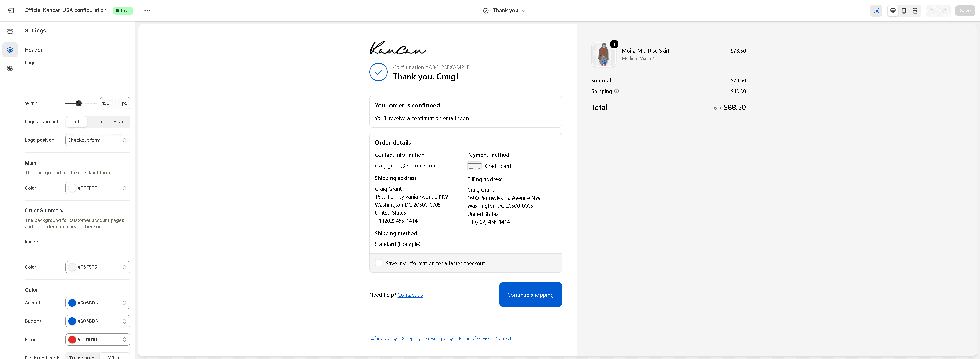Select the Settings gear icon in sidebar
Viewport: 980px width, 359px height.
click(10, 50)
